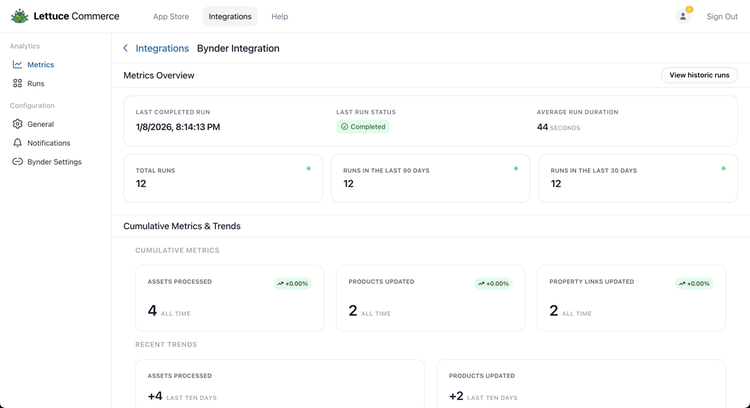
Task: Select the Integrations nav tab
Action: tap(230, 17)
